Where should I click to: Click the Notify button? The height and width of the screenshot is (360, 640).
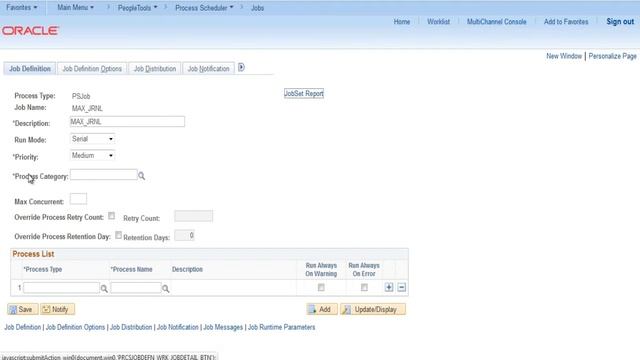pos(57,309)
